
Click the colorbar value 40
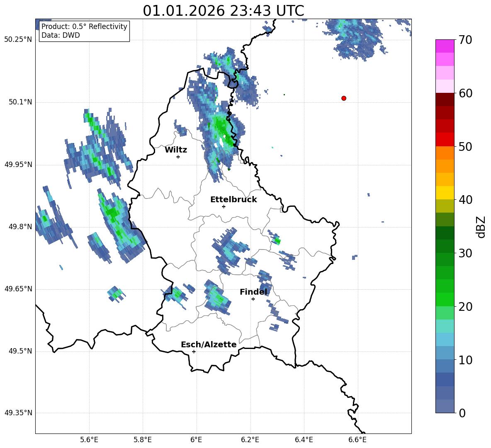[465, 200]
